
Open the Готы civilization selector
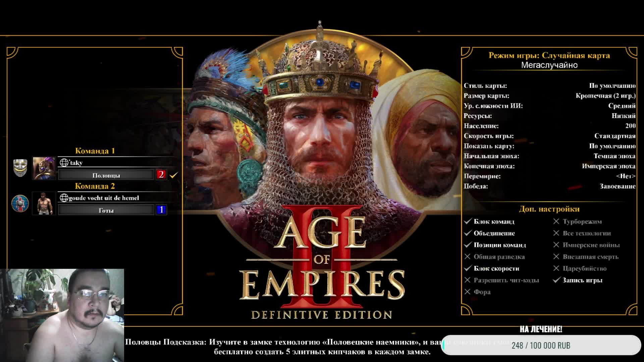coord(106,210)
